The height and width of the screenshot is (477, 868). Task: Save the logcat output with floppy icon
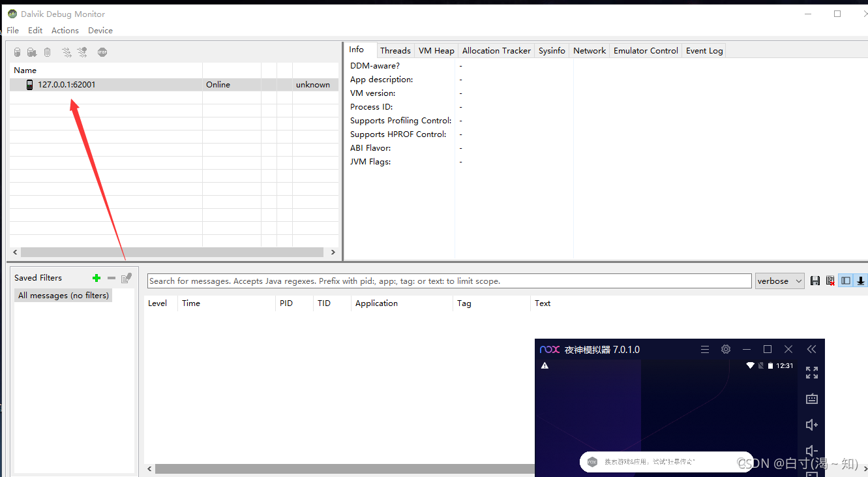[x=815, y=281]
